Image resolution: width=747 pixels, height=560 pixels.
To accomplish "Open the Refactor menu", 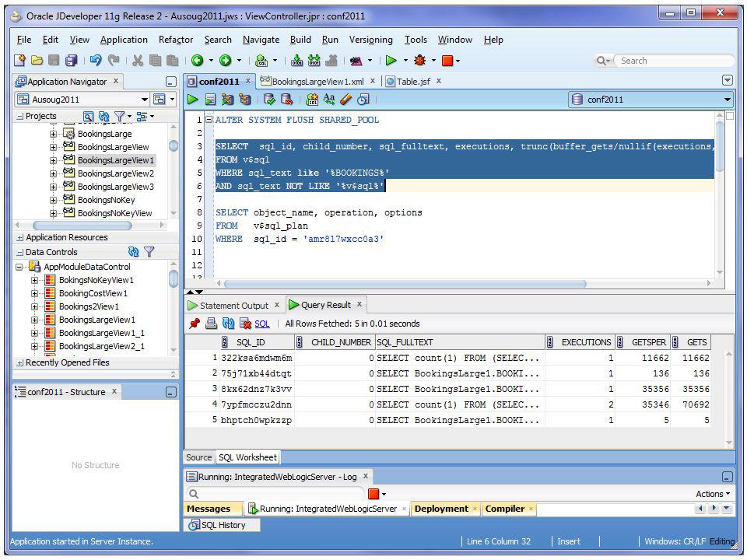I will click(176, 40).
